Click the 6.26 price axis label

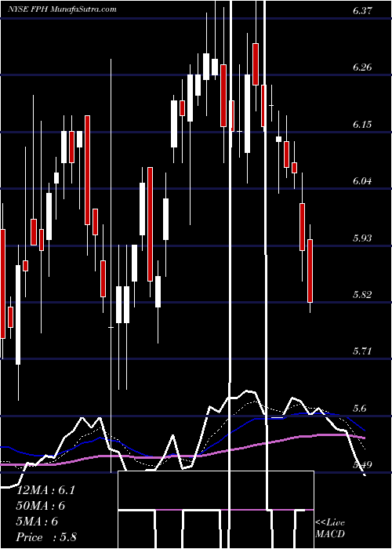tap(362, 67)
